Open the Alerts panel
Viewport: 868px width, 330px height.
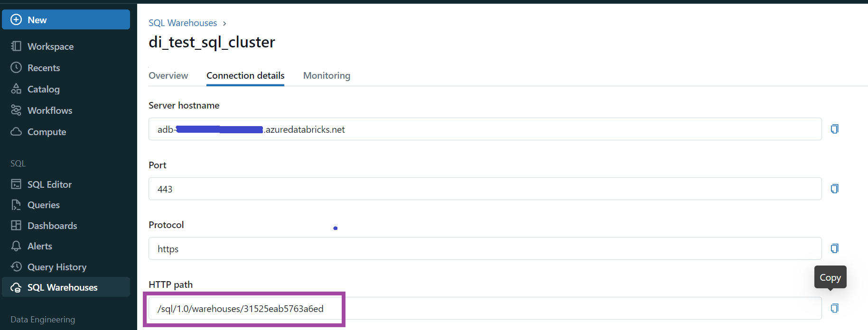coord(40,246)
